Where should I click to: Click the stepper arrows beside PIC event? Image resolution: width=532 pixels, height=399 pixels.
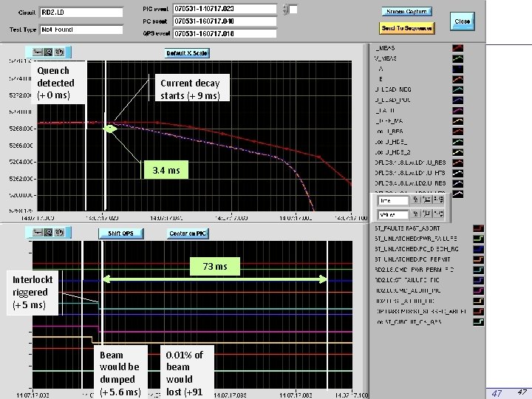(x=285, y=10)
